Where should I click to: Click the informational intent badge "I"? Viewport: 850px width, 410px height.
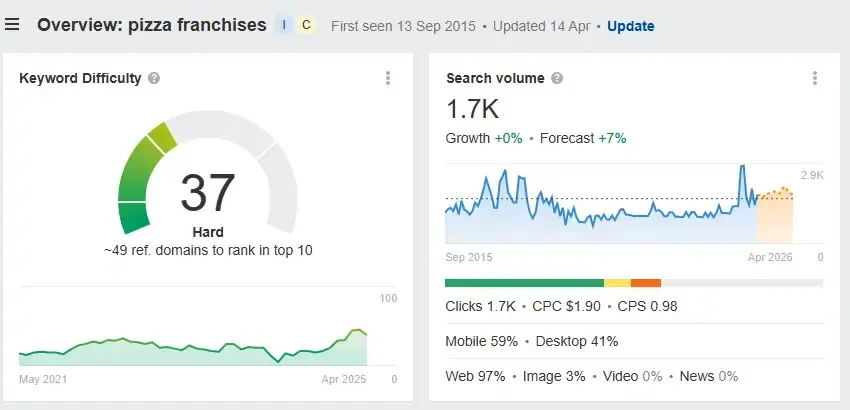pyautogui.click(x=285, y=25)
